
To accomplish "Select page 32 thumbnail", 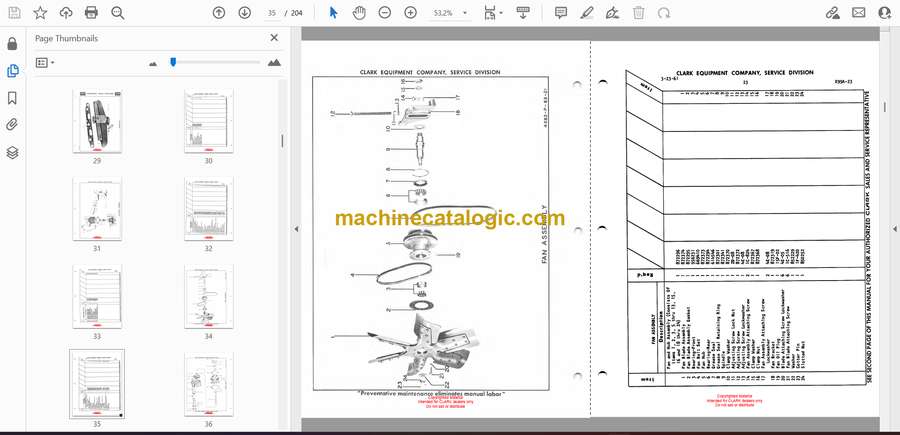I will (x=208, y=209).
